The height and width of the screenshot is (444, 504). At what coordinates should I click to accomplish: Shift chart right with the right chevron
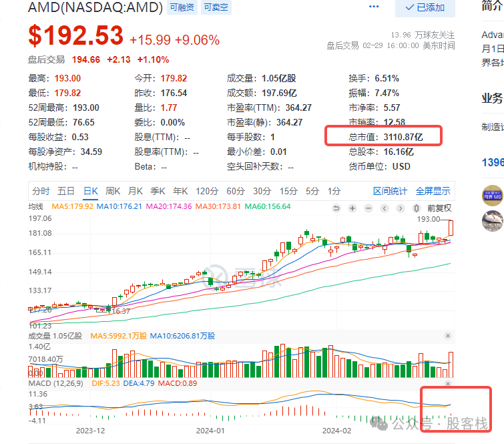coord(401,208)
